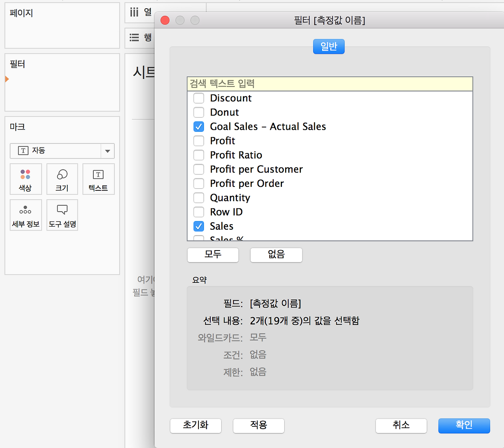
Task: Click the '[측정값 이름]' field value in summary
Action: point(276,304)
